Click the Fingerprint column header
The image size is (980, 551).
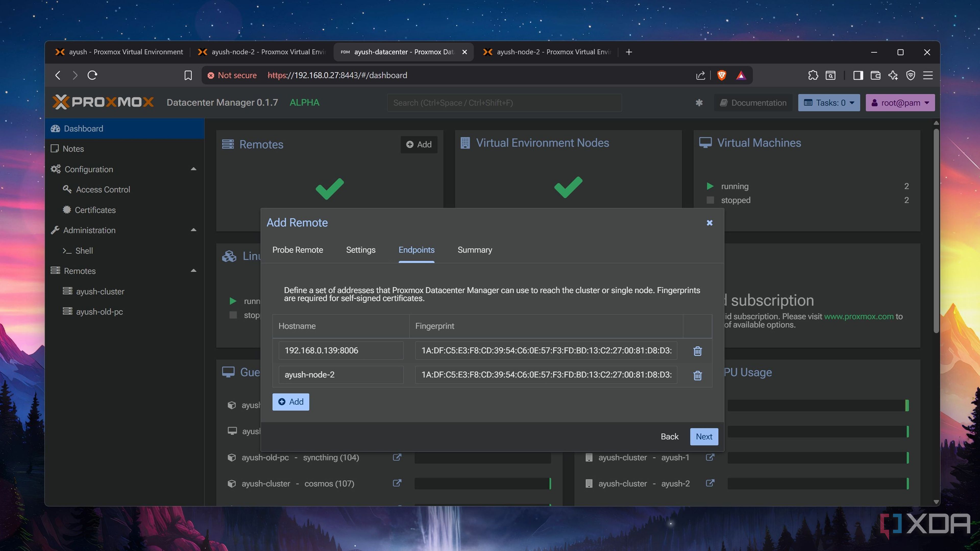pos(546,326)
